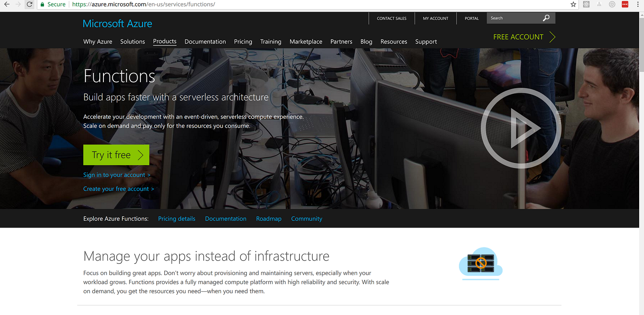Open the Microsoft Azure home logo
The height and width of the screenshot is (315, 644).
click(118, 24)
